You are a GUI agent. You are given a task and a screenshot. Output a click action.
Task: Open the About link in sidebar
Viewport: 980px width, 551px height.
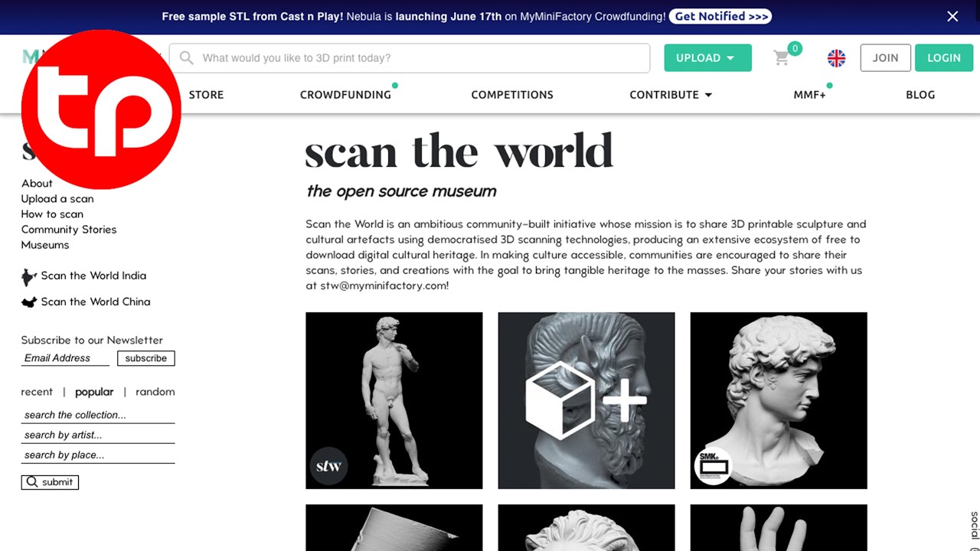tap(37, 184)
